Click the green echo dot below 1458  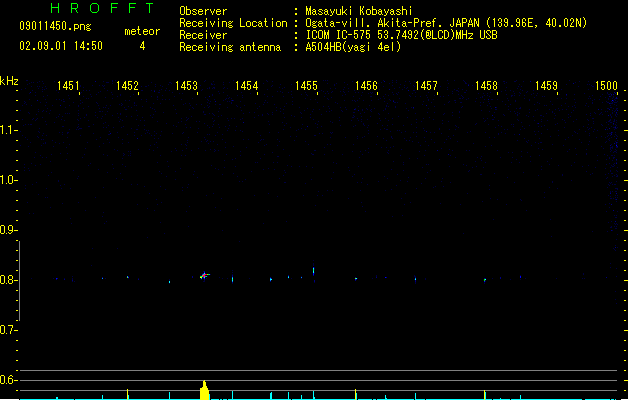pyautogui.click(x=485, y=280)
